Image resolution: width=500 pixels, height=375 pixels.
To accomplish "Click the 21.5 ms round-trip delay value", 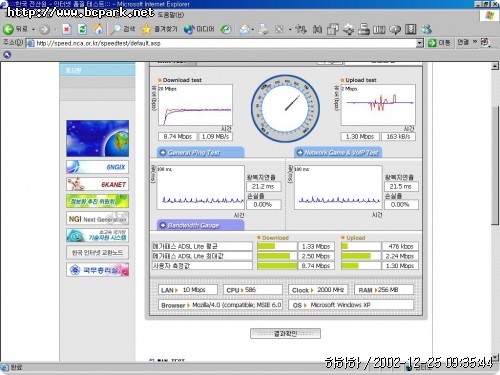I will click(x=401, y=187).
